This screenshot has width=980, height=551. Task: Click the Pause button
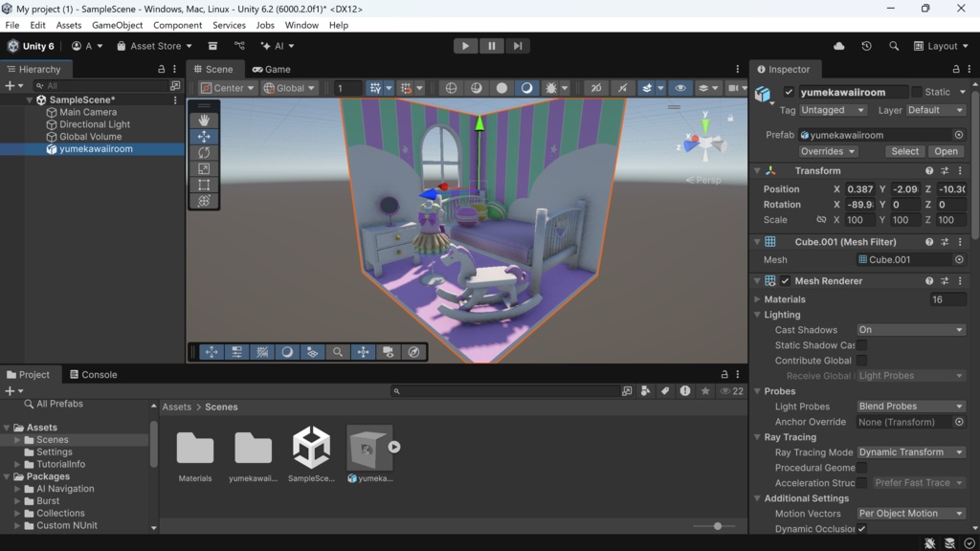tap(492, 46)
